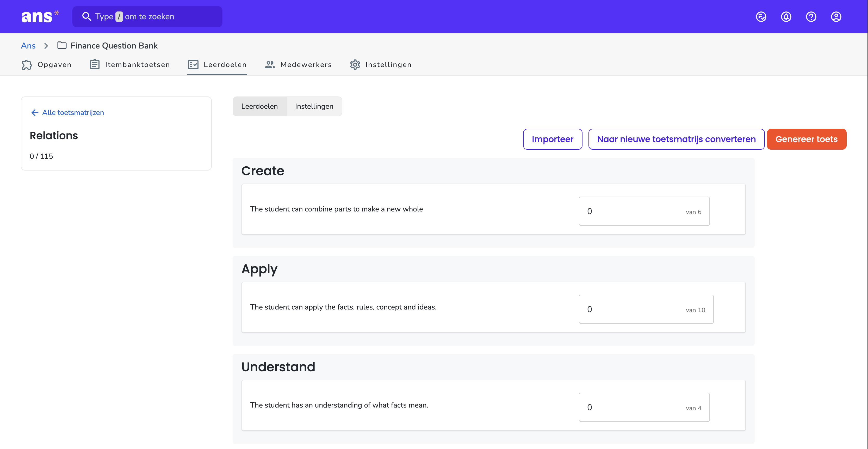Click the Leerdoelen checklist icon

click(193, 64)
